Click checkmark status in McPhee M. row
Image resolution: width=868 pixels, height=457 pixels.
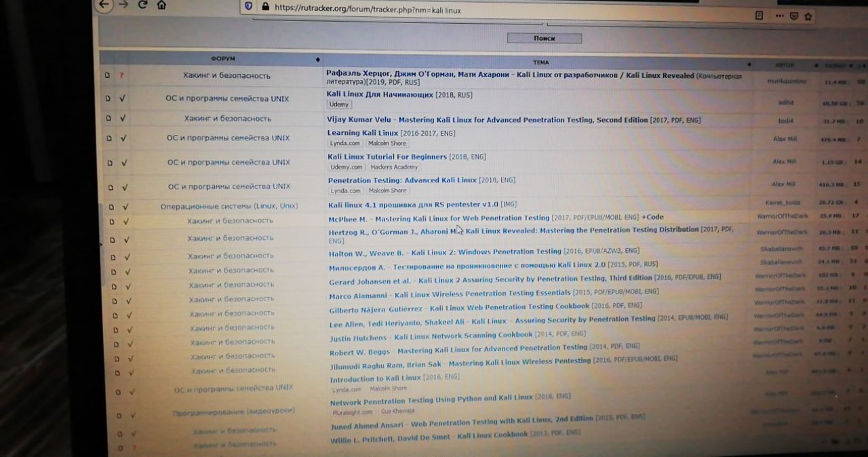(x=125, y=222)
